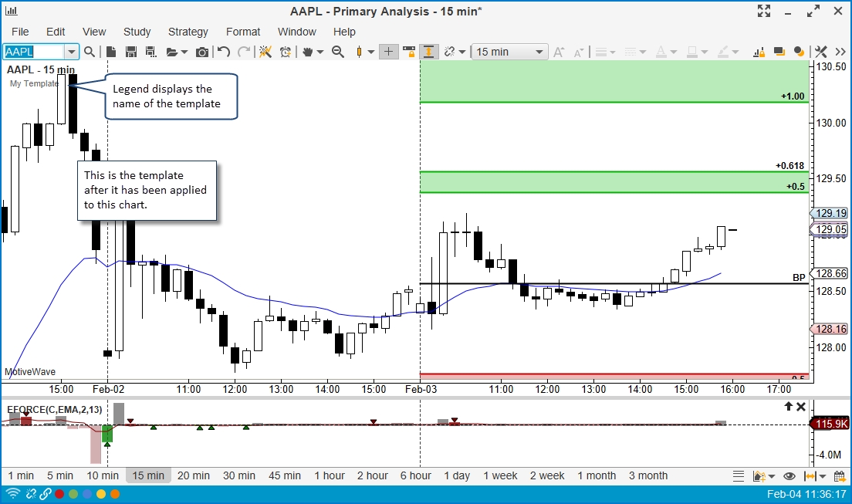Open the alarm clock alerts icon

coord(286,52)
